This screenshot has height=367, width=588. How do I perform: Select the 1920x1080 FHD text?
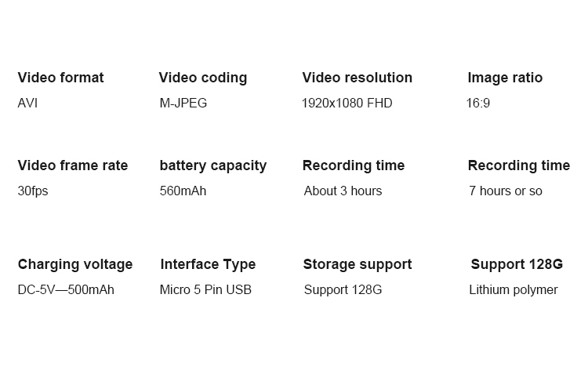coord(347,104)
